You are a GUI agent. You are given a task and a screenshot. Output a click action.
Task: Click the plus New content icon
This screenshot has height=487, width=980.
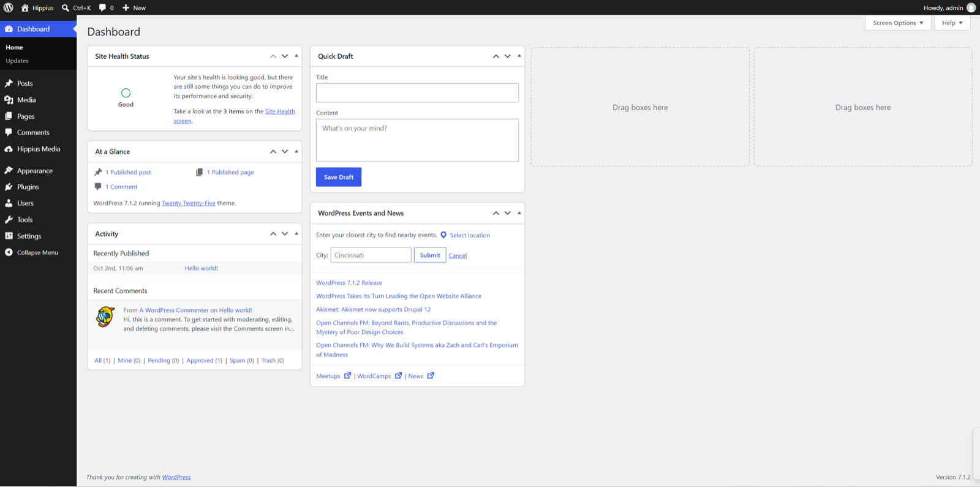click(126, 8)
